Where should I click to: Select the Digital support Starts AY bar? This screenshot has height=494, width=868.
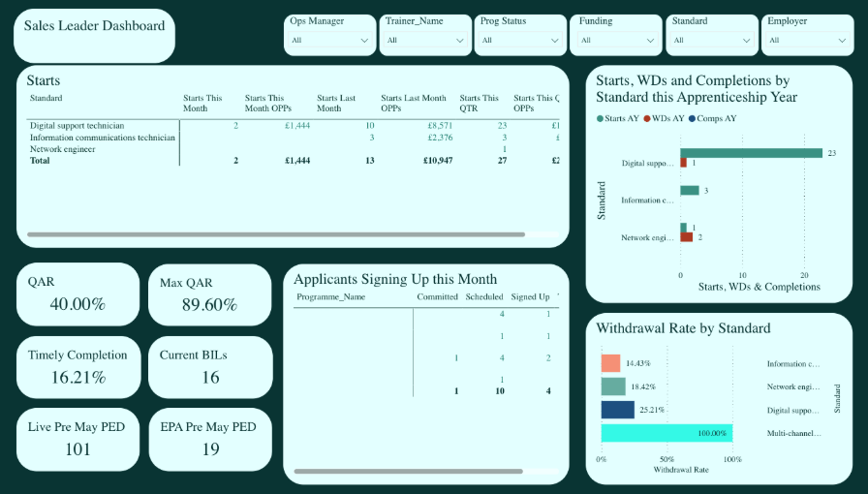tap(751, 153)
